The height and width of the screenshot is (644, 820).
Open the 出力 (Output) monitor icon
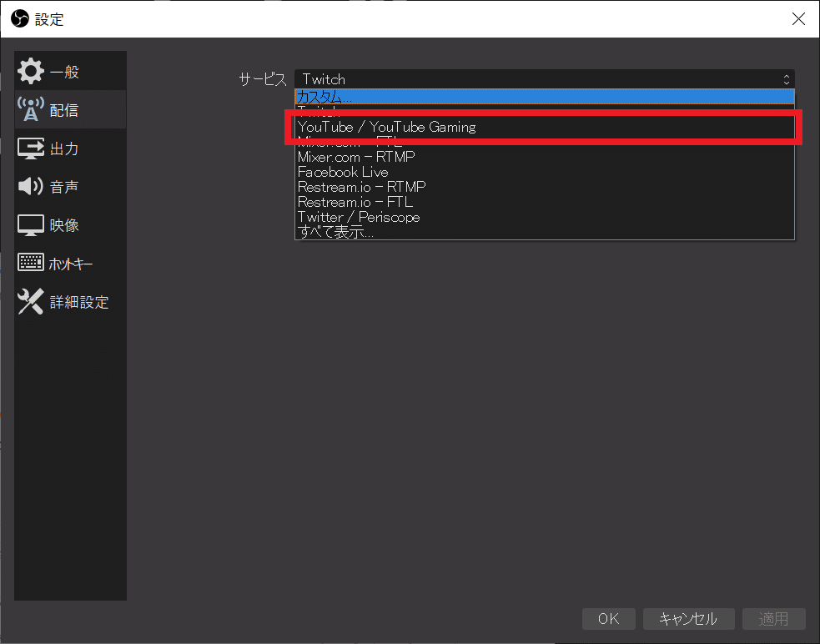[x=30, y=148]
